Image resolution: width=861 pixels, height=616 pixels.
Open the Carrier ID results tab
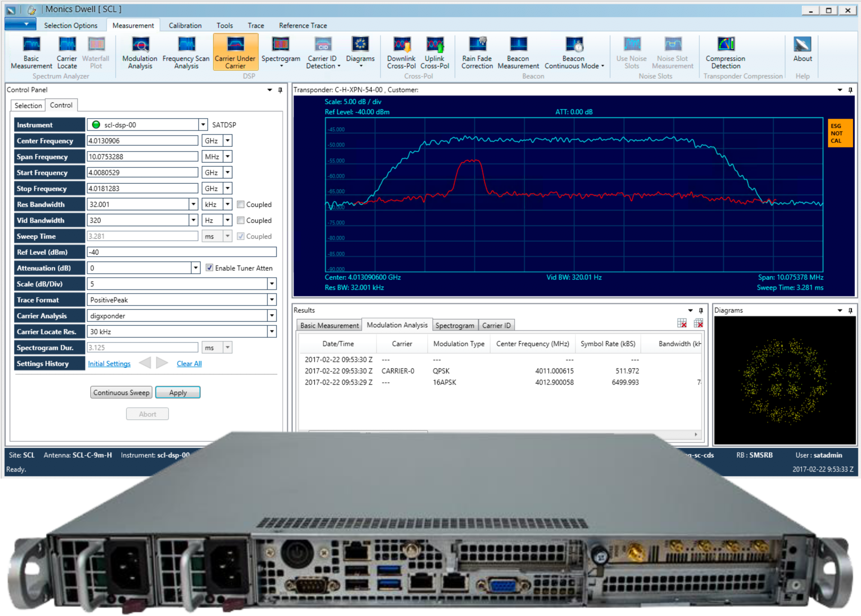pos(496,325)
